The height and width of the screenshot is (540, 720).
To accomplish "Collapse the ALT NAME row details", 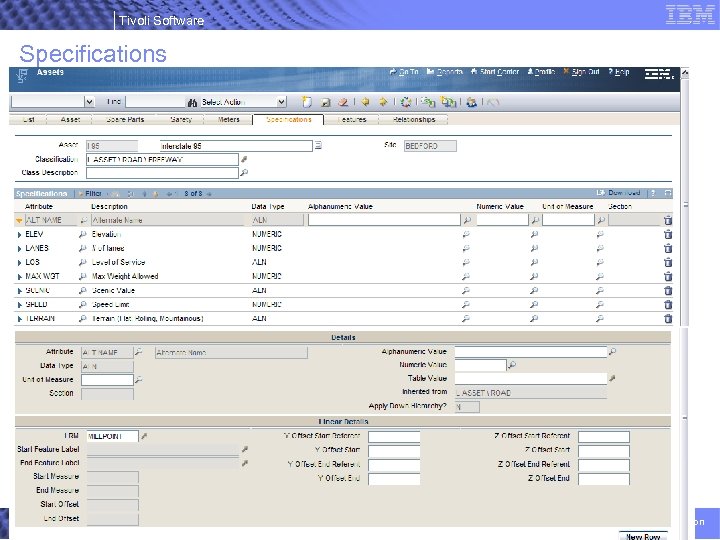I will tap(19, 220).
